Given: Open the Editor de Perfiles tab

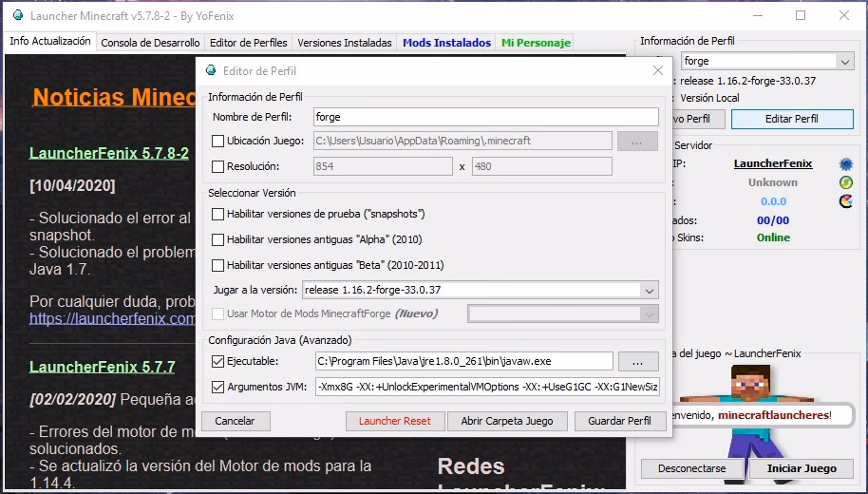Looking at the screenshot, I should pyautogui.click(x=249, y=43).
